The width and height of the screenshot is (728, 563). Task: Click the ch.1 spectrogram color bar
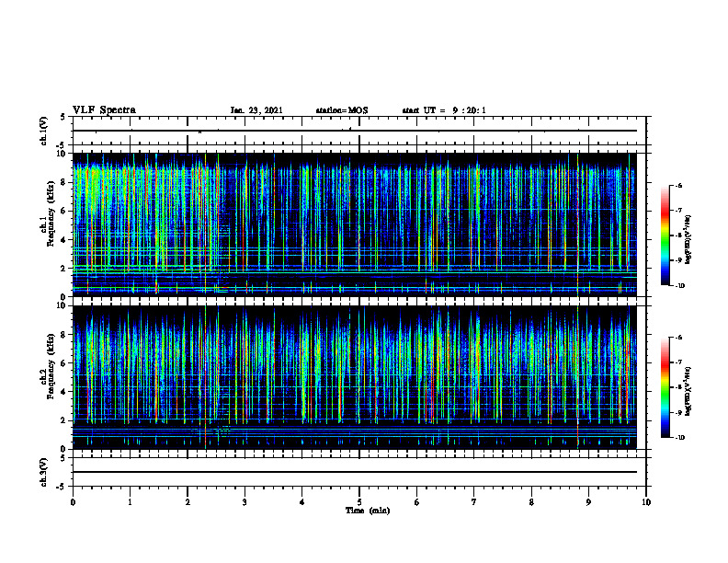[x=665, y=236]
